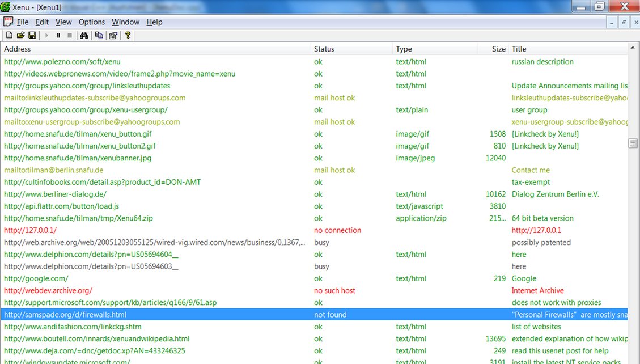Screen dimensions: 640x364
Task: Save results using the floppy disk icon
Action: [32, 36]
